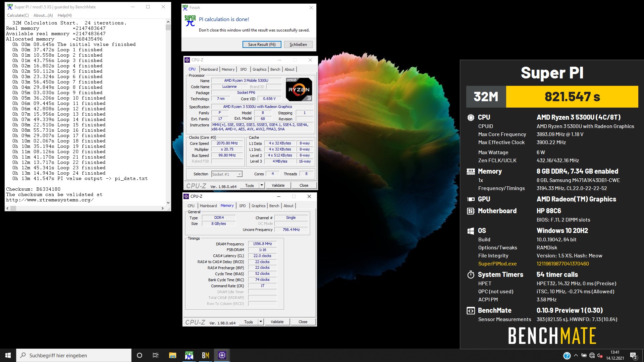Switch to Mainboard tab in upper CPU-Z

(x=209, y=69)
